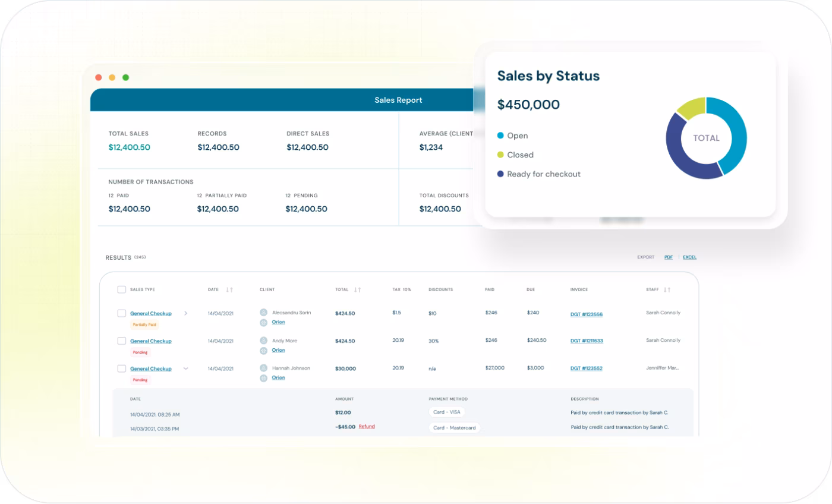Viewport: 832px width, 504px height.
Task: Click the pet icon beside Hannah Johnson's Orion
Action: click(x=264, y=378)
